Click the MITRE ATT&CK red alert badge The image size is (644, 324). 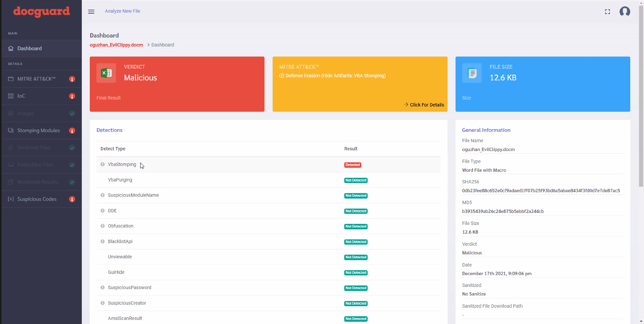tap(72, 79)
